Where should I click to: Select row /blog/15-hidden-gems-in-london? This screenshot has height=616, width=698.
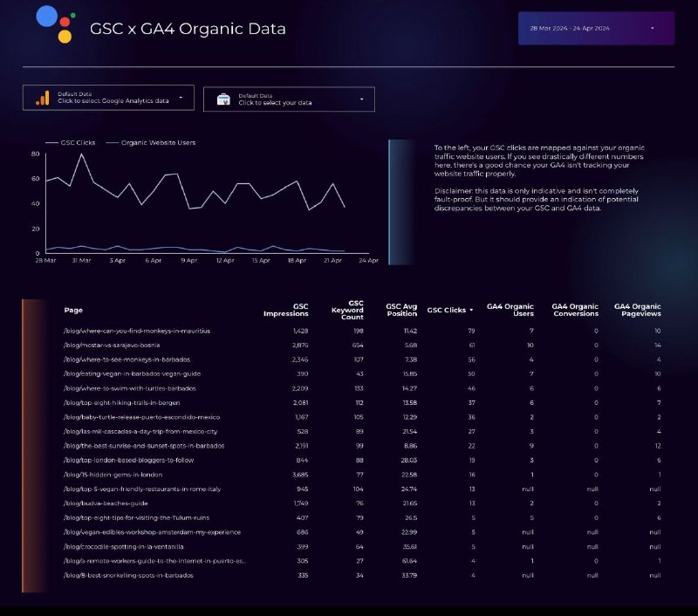pos(362,475)
